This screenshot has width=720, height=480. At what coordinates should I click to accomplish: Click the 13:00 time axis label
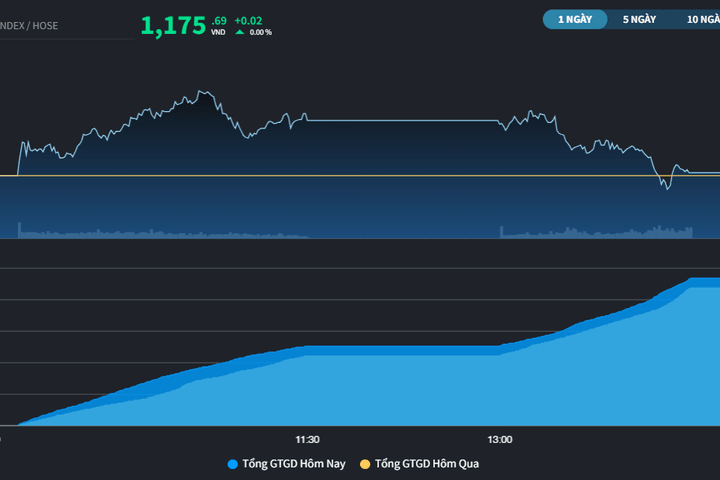point(500,440)
